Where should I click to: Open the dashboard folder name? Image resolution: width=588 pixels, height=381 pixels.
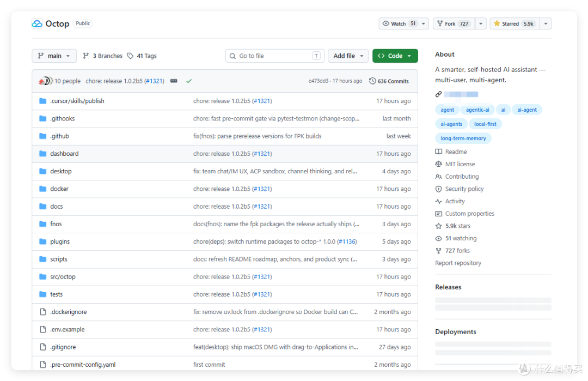(64, 154)
